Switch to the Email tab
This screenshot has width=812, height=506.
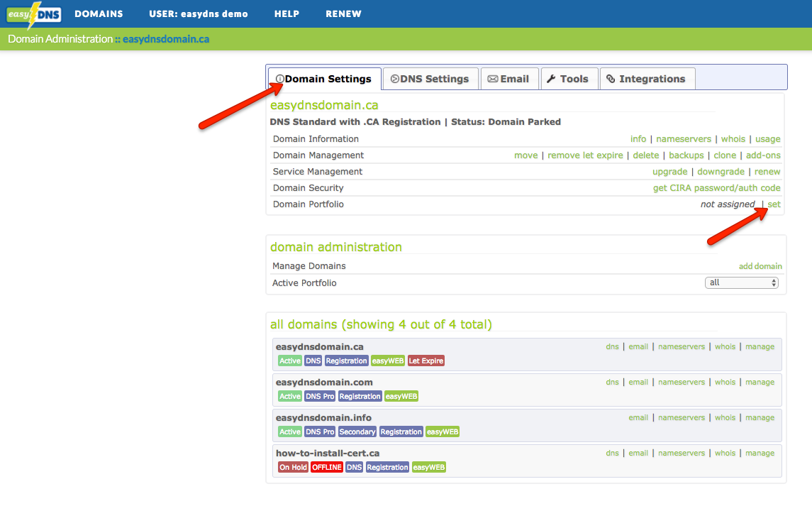(510, 79)
